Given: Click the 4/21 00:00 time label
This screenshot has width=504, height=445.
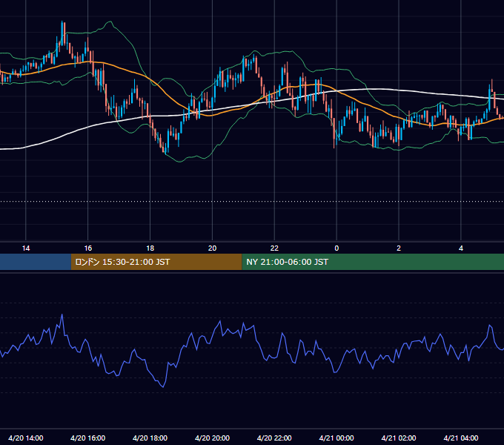Looking at the screenshot, I should point(336,438).
